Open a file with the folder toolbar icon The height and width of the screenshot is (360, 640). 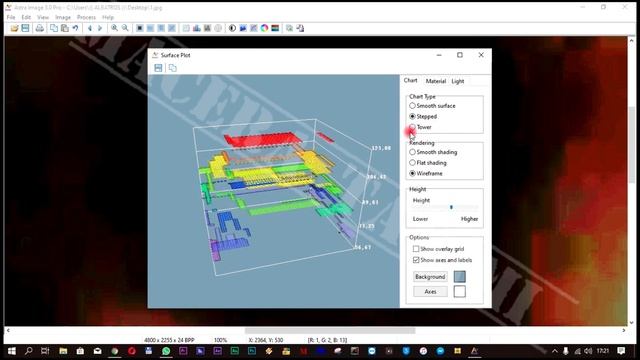pos(14,28)
